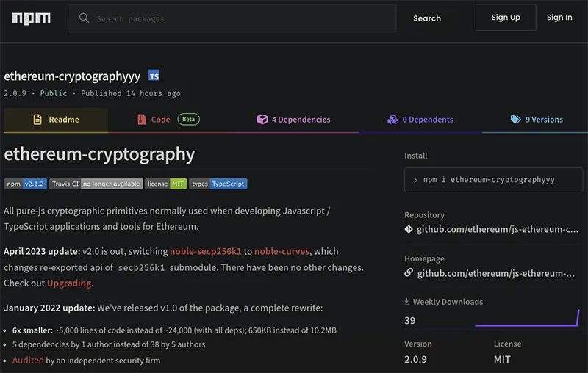The width and height of the screenshot is (588, 373).
Task: Click the Search button
Action: [x=427, y=18]
